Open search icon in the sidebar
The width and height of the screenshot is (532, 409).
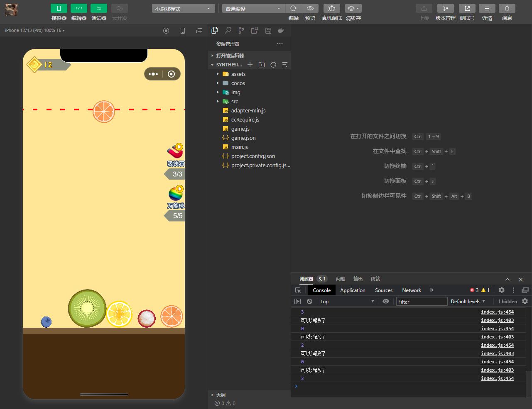pyautogui.click(x=228, y=30)
